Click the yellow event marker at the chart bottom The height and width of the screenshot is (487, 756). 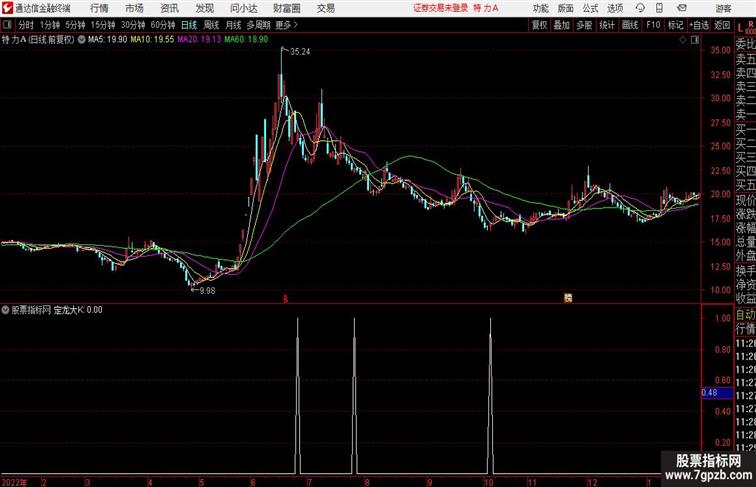(x=568, y=298)
